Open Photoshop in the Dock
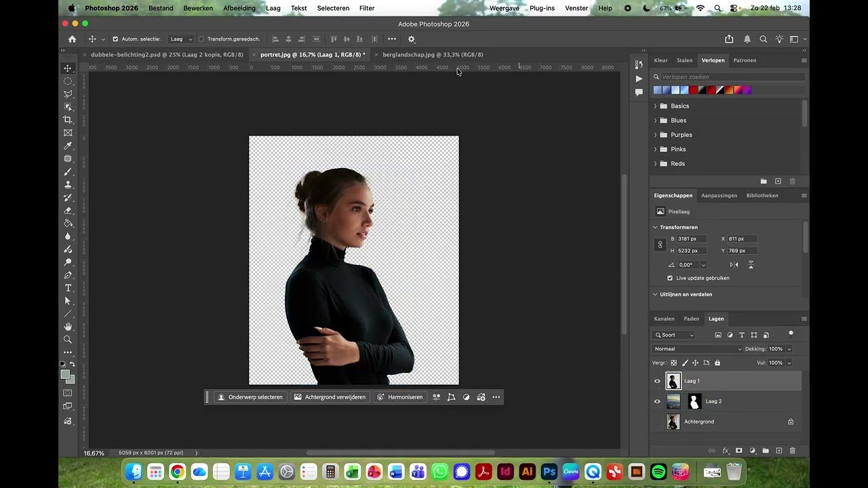This screenshot has width=868, height=488. [x=549, y=472]
